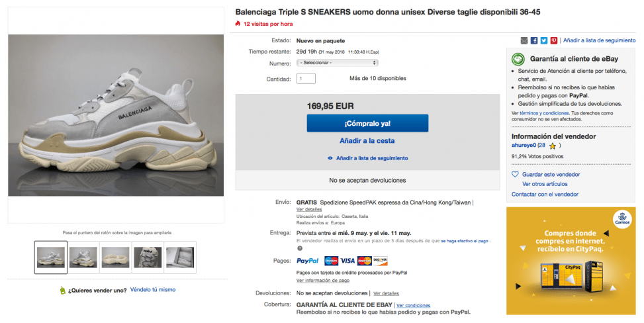Click Contactar con el vendedor
The width and height of the screenshot is (644, 323).
click(545, 194)
